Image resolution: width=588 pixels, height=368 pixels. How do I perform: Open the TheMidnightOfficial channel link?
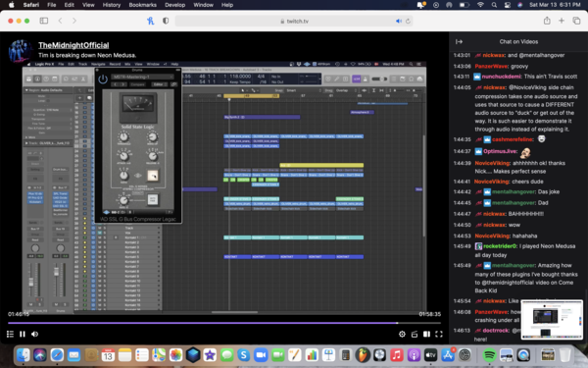click(x=73, y=45)
